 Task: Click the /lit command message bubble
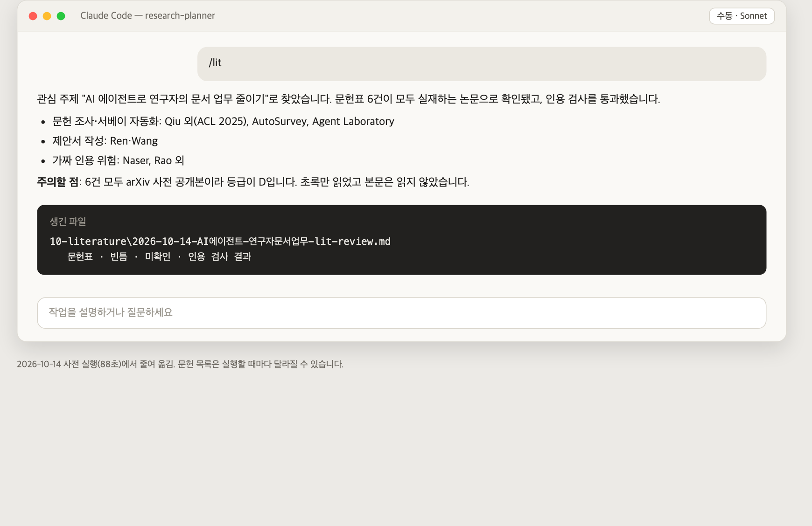482,64
